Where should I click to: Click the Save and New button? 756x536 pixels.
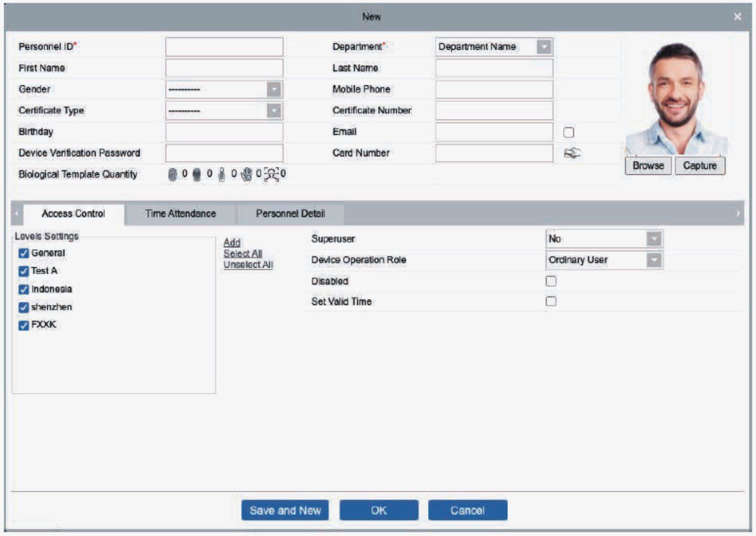[285, 510]
